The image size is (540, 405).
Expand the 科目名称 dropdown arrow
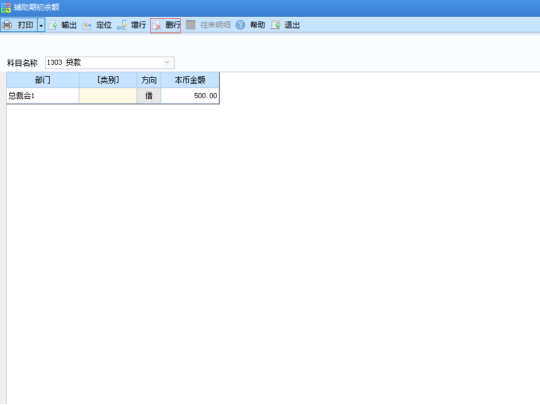pos(167,63)
